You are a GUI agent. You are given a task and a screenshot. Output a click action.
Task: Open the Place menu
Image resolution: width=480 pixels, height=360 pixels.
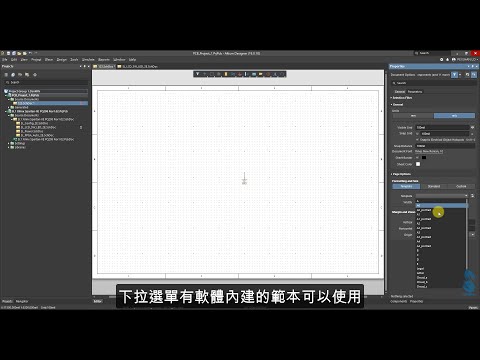click(x=49, y=59)
